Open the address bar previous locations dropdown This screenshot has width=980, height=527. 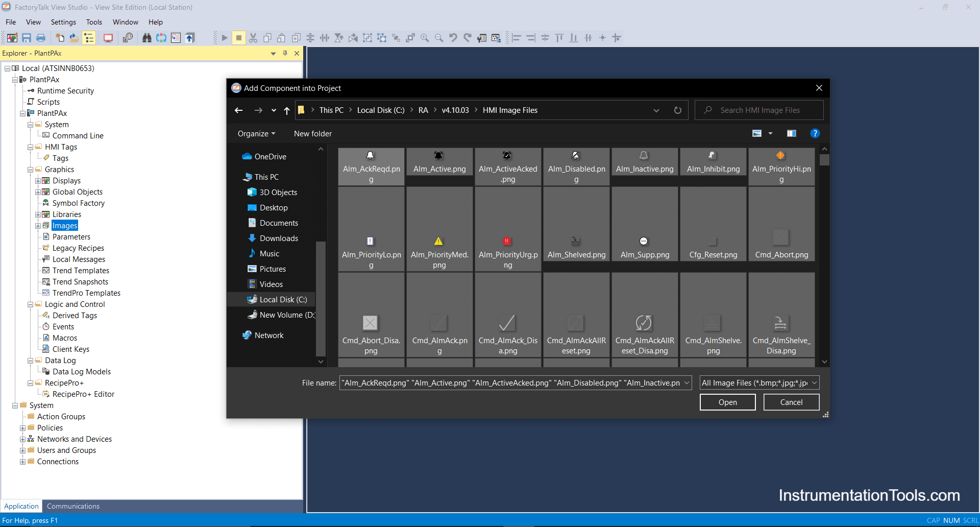tap(656, 110)
